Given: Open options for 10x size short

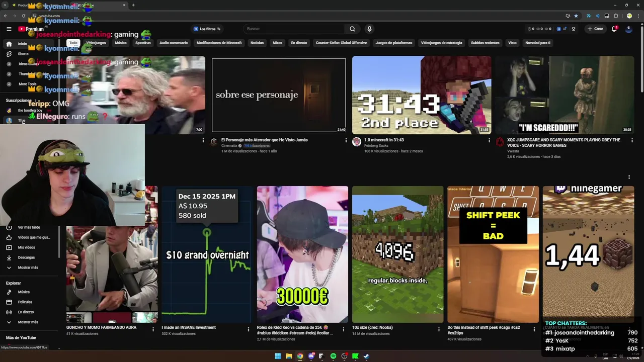Looking at the screenshot, I should click(439, 329).
